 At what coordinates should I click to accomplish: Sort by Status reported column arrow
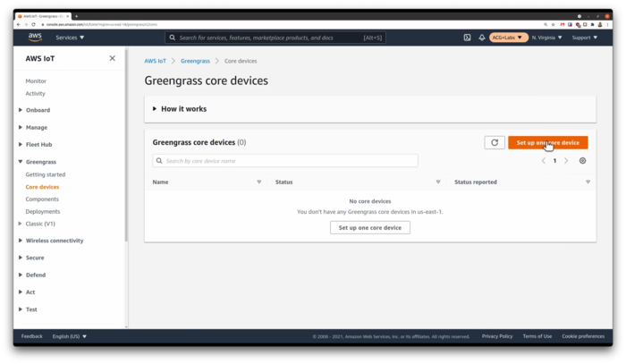click(x=588, y=182)
